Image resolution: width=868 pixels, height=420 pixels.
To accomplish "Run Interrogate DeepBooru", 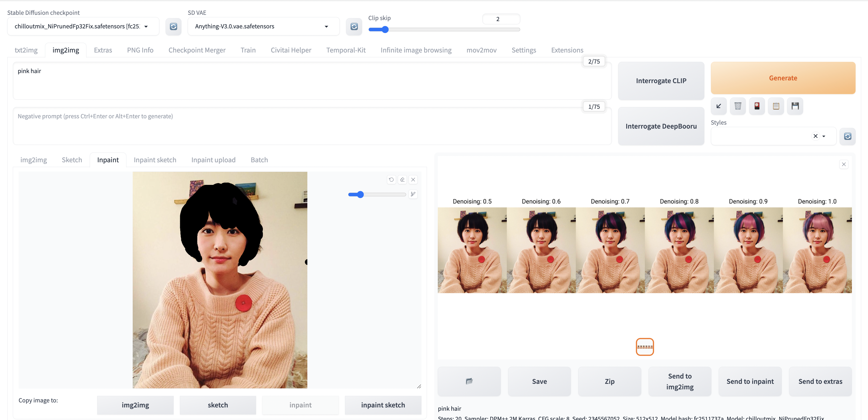I will click(x=661, y=126).
